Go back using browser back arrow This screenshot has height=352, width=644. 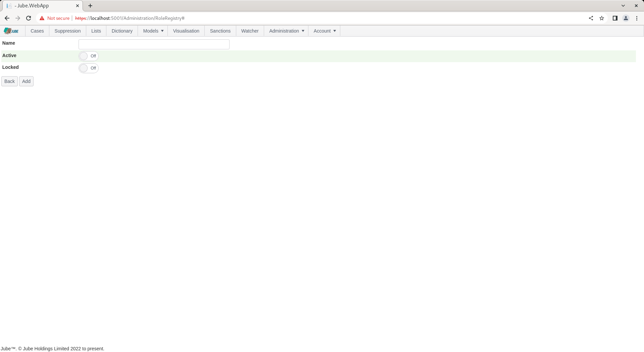(x=7, y=18)
